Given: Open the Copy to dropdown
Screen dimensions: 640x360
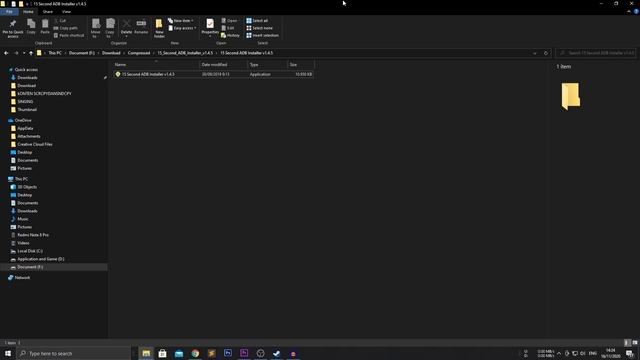Looking at the screenshot, I should tap(110, 29).
